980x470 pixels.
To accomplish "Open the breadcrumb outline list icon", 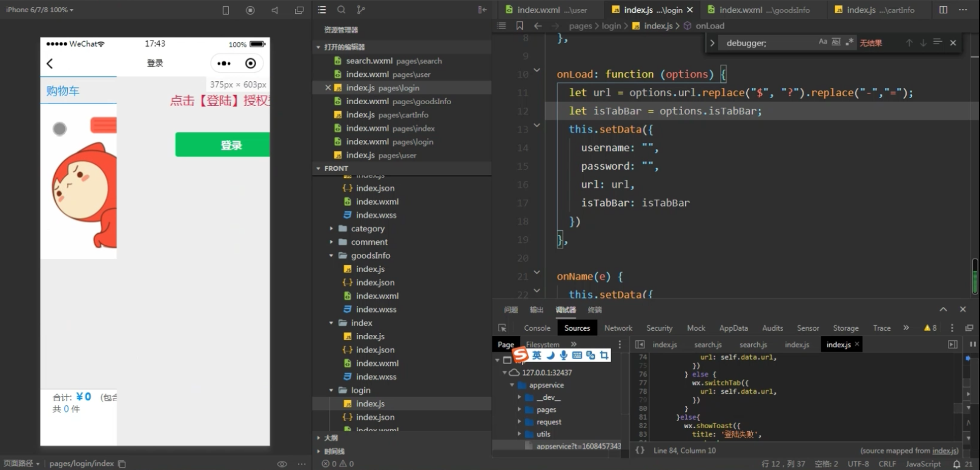I will coord(502,25).
